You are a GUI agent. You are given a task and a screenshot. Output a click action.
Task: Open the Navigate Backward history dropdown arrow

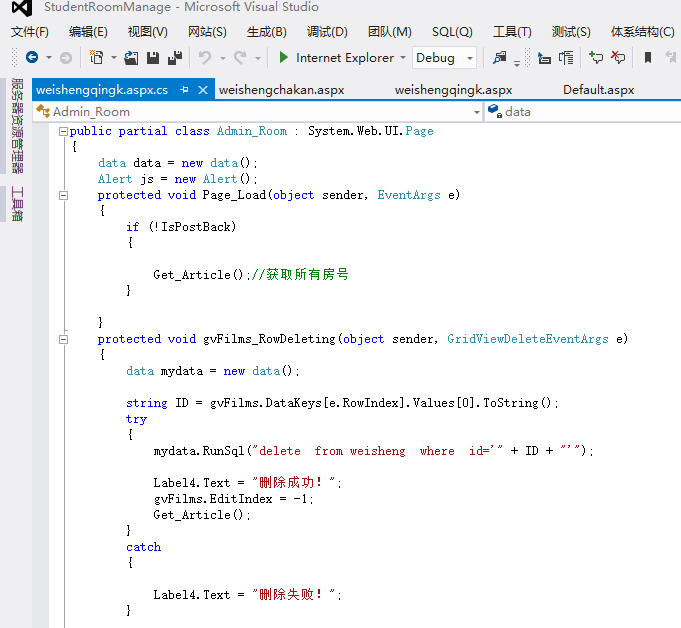tap(49, 57)
